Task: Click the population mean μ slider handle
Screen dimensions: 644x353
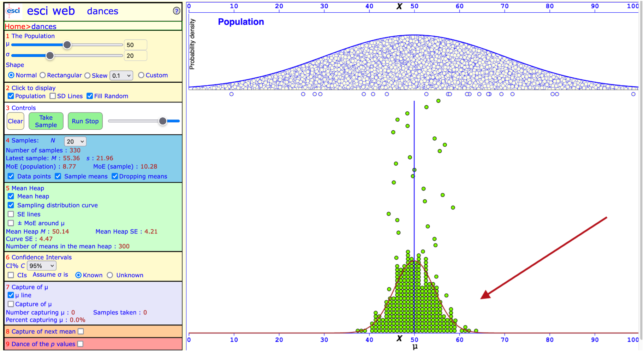Action: [67, 45]
